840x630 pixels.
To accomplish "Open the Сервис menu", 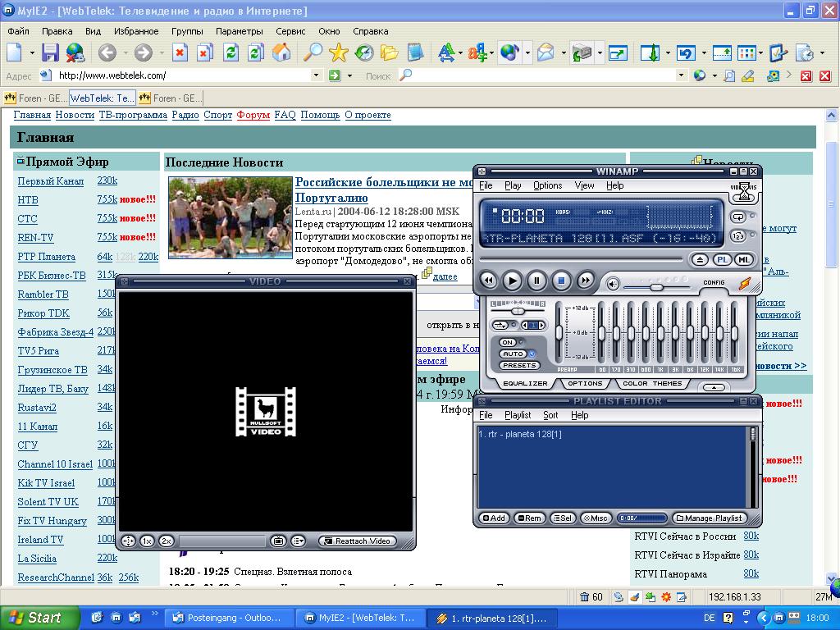I will [x=290, y=31].
